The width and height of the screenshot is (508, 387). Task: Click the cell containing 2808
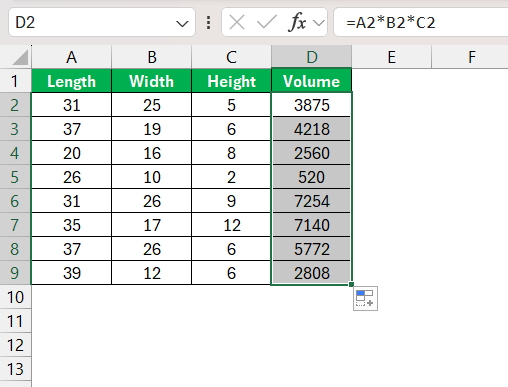[312, 273]
